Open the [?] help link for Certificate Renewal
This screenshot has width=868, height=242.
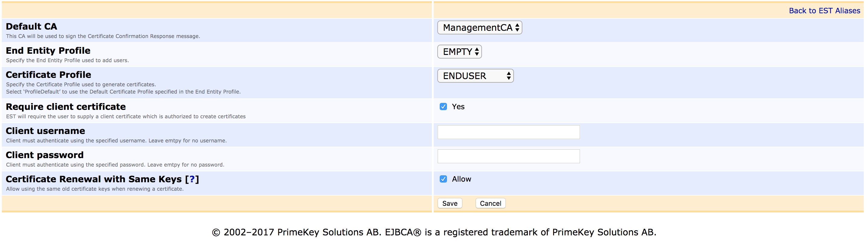click(192, 179)
